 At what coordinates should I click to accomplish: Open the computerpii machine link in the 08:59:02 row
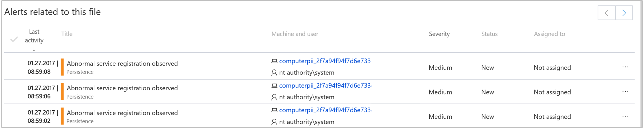coord(324,110)
